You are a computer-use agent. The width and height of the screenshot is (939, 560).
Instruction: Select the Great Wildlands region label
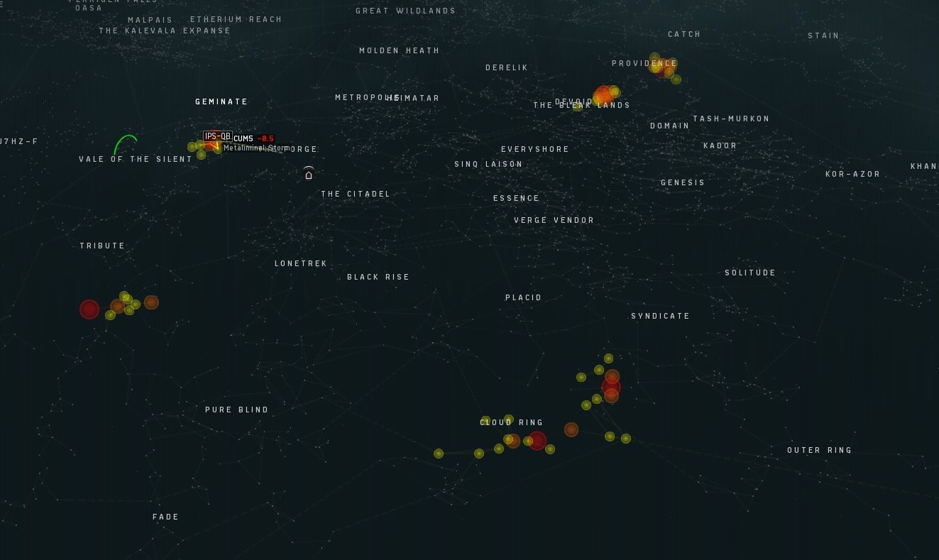coord(405,11)
